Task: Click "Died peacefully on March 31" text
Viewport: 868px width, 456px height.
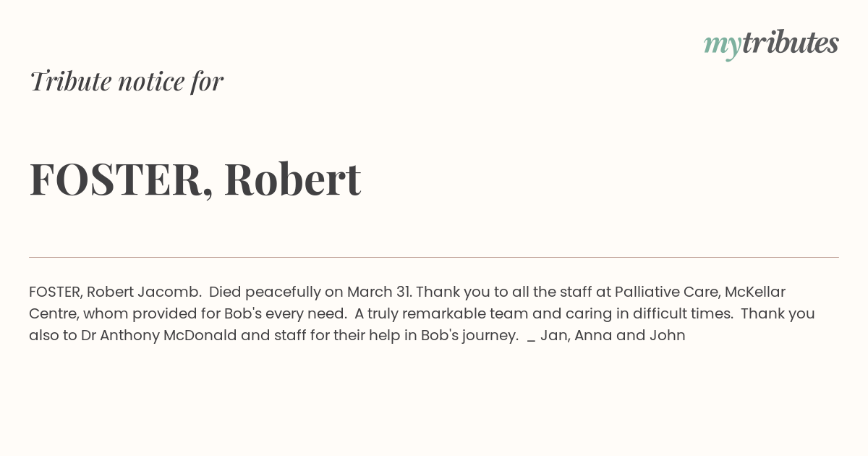Action: 310,292
